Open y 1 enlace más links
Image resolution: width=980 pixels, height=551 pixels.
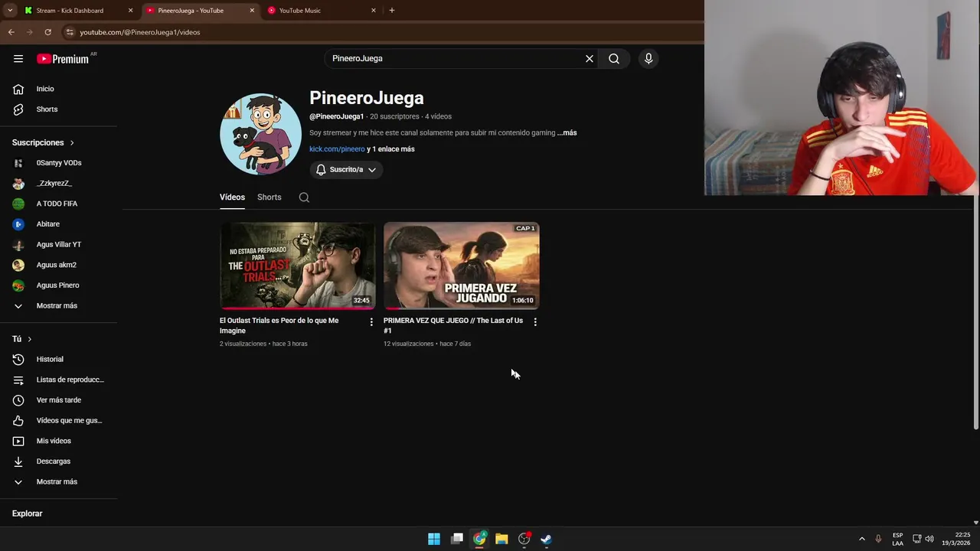[x=390, y=149]
